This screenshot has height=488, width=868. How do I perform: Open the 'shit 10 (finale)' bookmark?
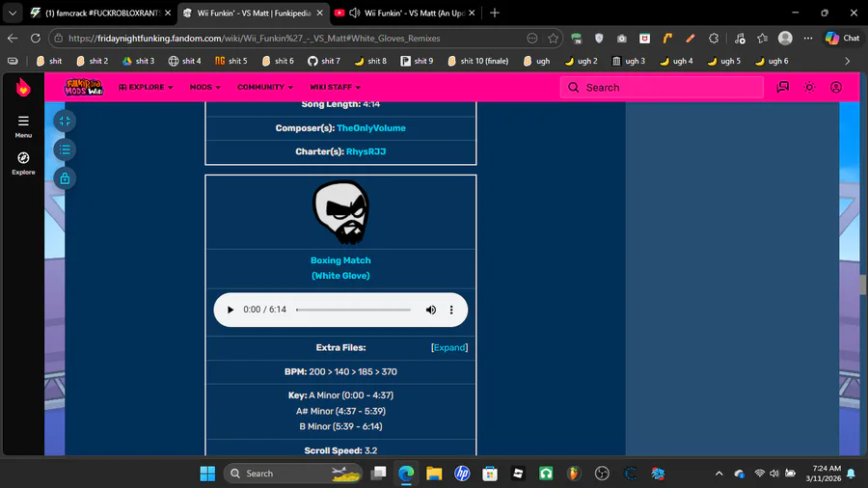click(477, 61)
